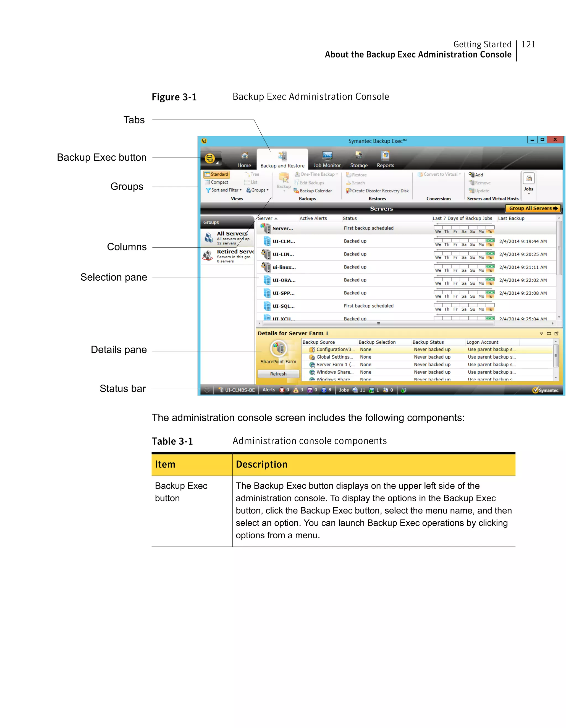Click 2/4/2014 9:19:44 AM last backup
Viewport: 566px width, 728px height.
[523, 242]
